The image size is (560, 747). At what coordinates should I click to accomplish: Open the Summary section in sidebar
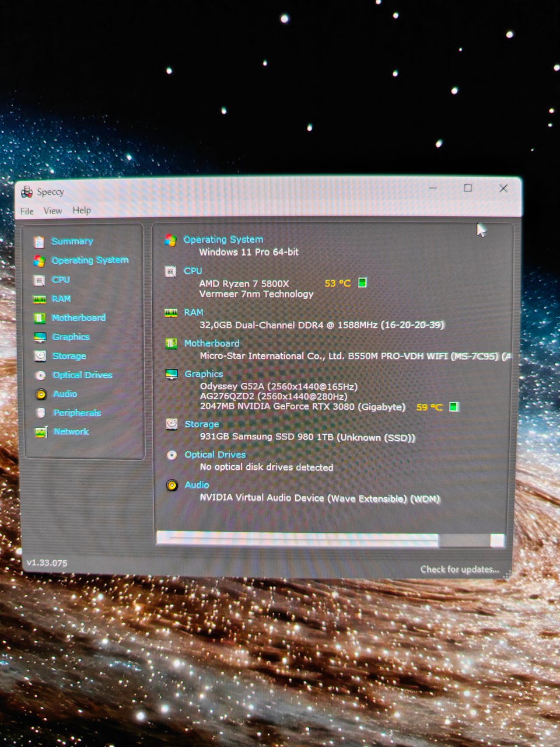[x=72, y=241]
